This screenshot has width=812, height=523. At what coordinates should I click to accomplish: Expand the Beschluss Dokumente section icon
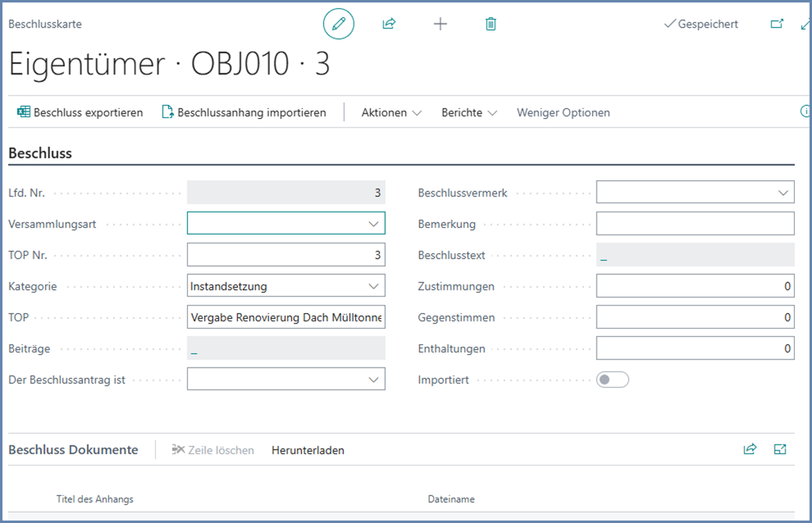coord(781,449)
